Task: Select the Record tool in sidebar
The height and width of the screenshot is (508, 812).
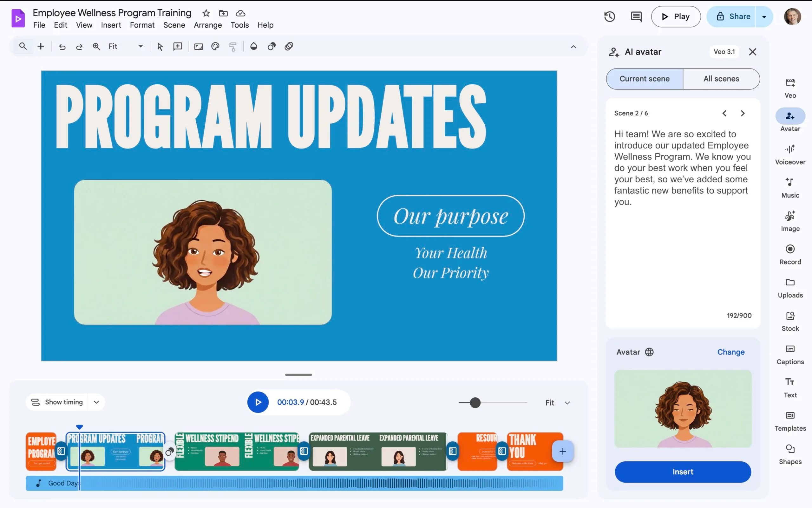Action: pyautogui.click(x=790, y=254)
